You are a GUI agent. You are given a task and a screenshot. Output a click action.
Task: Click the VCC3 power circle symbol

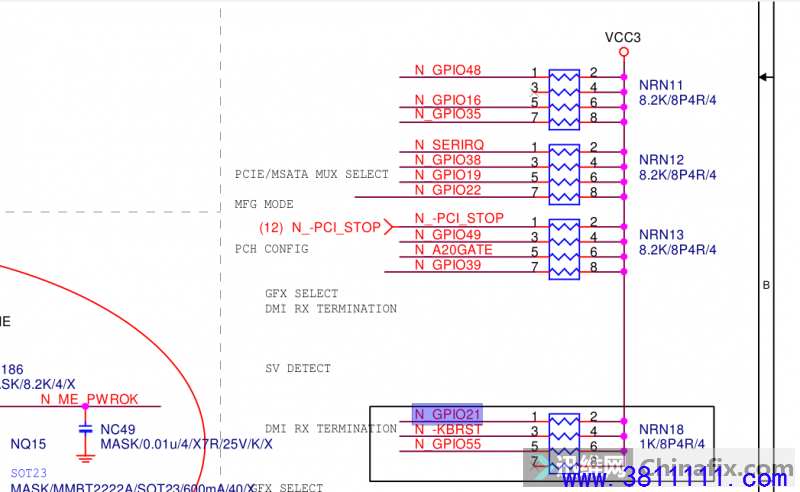[x=623, y=52]
